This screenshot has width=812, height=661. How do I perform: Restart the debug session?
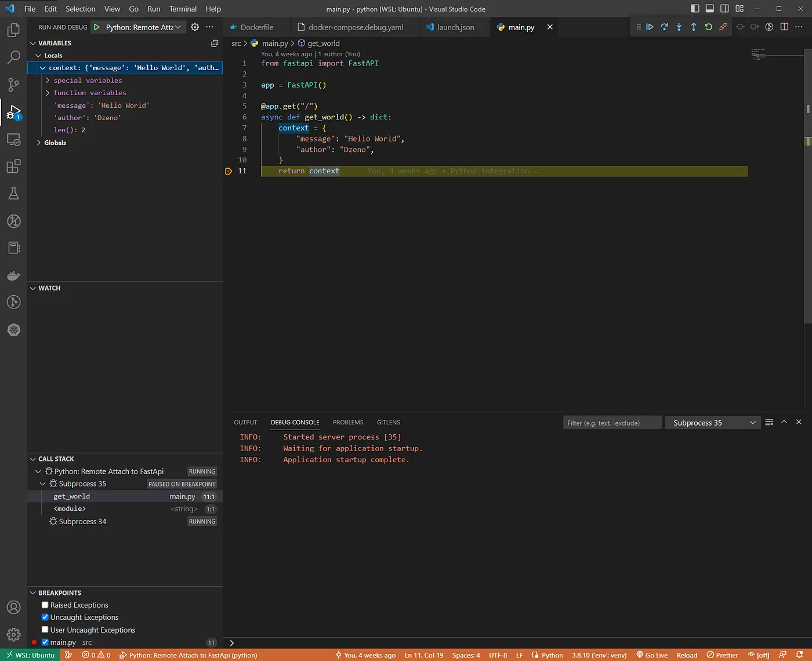click(708, 27)
